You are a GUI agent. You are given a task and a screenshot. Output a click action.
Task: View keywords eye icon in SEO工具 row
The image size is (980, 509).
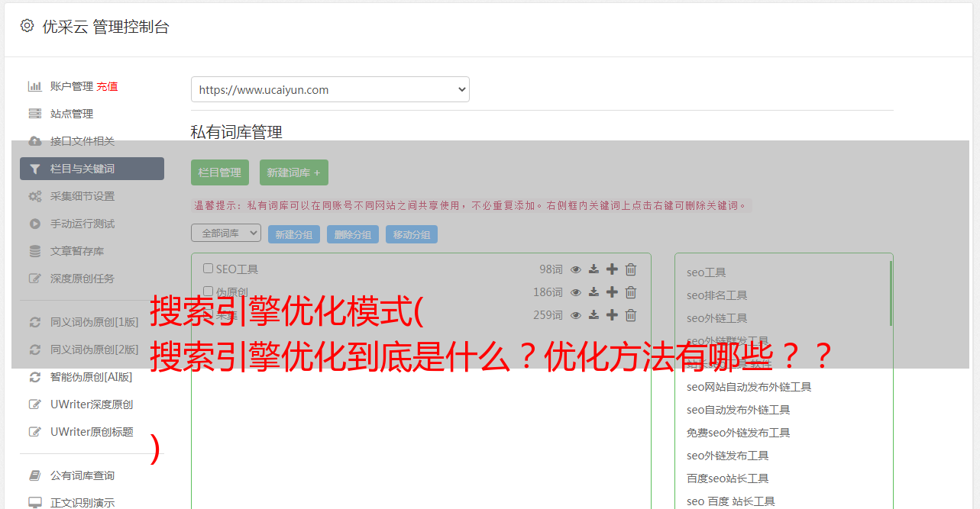(576, 269)
